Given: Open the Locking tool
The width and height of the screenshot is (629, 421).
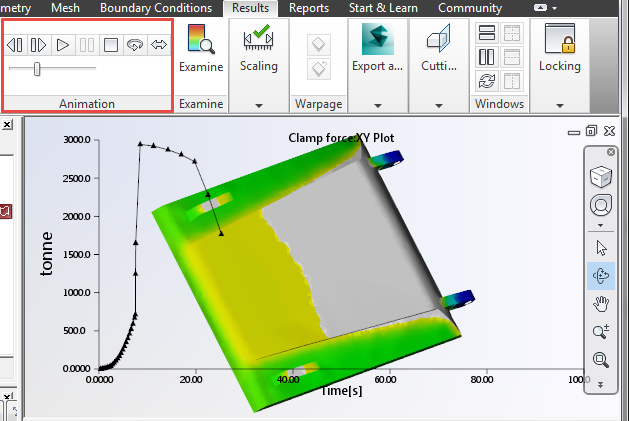Looking at the screenshot, I should tap(560, 48).
